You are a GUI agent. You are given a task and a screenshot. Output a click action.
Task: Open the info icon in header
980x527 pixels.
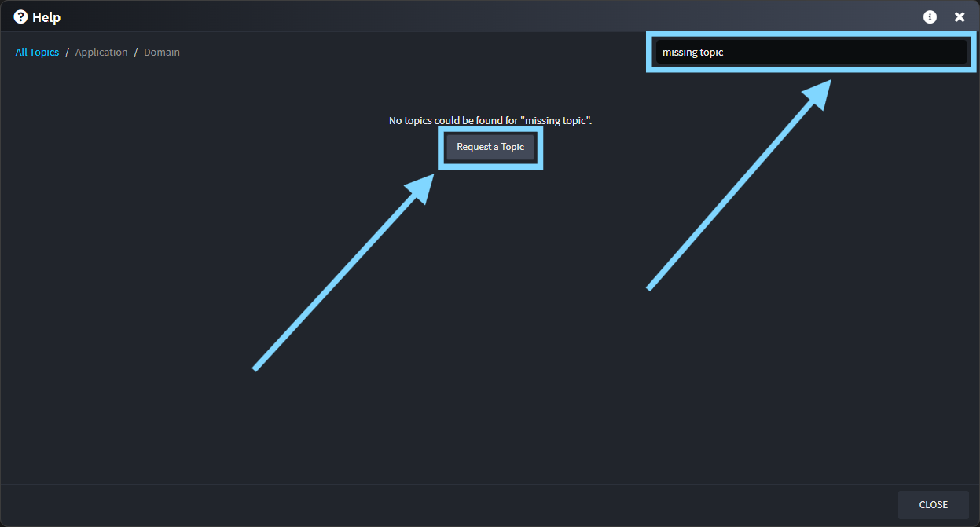click(x=930, y=17)
